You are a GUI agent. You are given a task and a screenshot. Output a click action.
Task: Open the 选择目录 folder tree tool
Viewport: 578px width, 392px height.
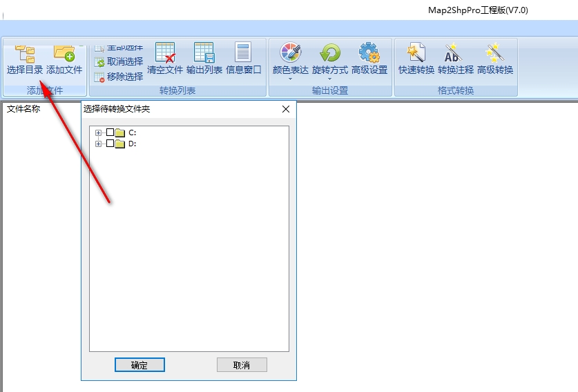tap(25, 59)
